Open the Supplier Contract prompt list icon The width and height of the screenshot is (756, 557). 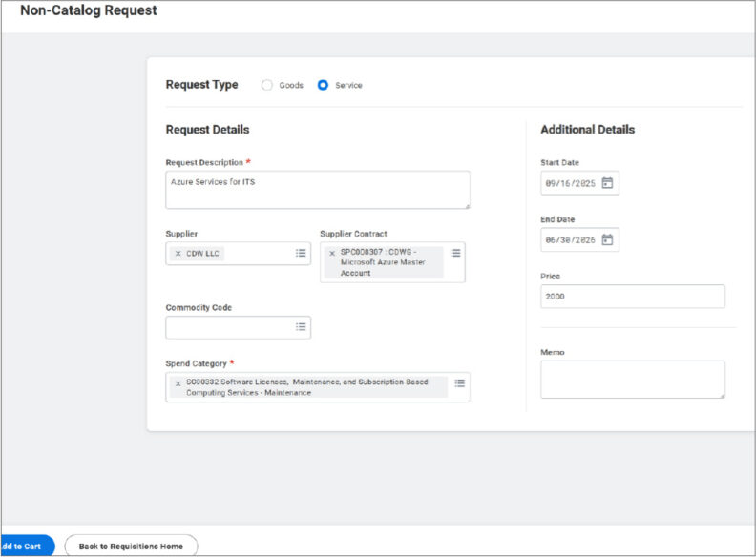(x=455, y=253)
